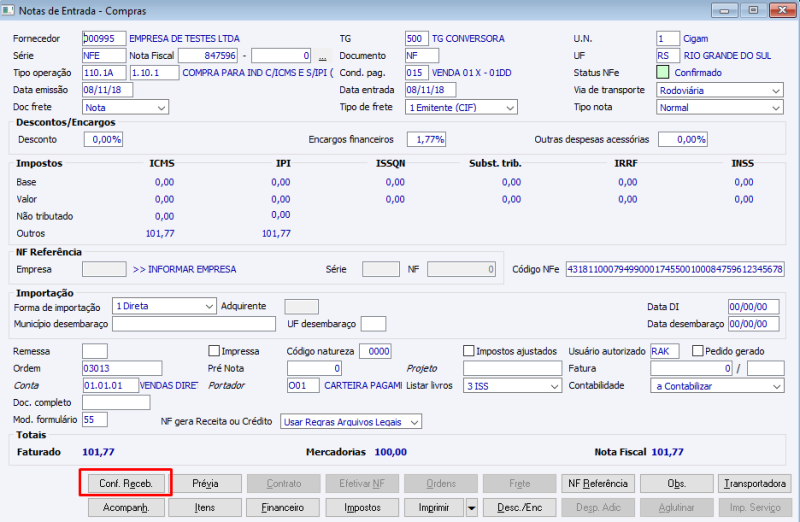Click the Município desembaraço field
Image resolution: width=800 pixels, height=522 pixels.
(194, 324)
